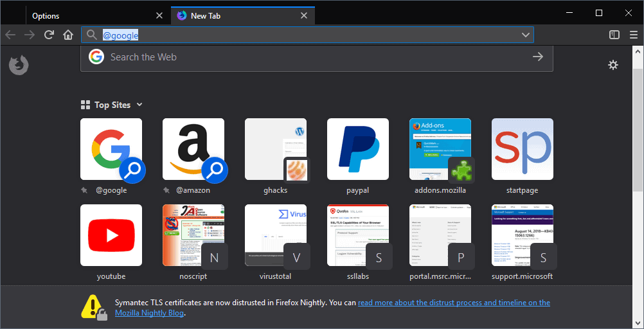644x329 pixels.
Task: Go back with the back arrow
Action: pyautogui.click(x=10, y=35)
